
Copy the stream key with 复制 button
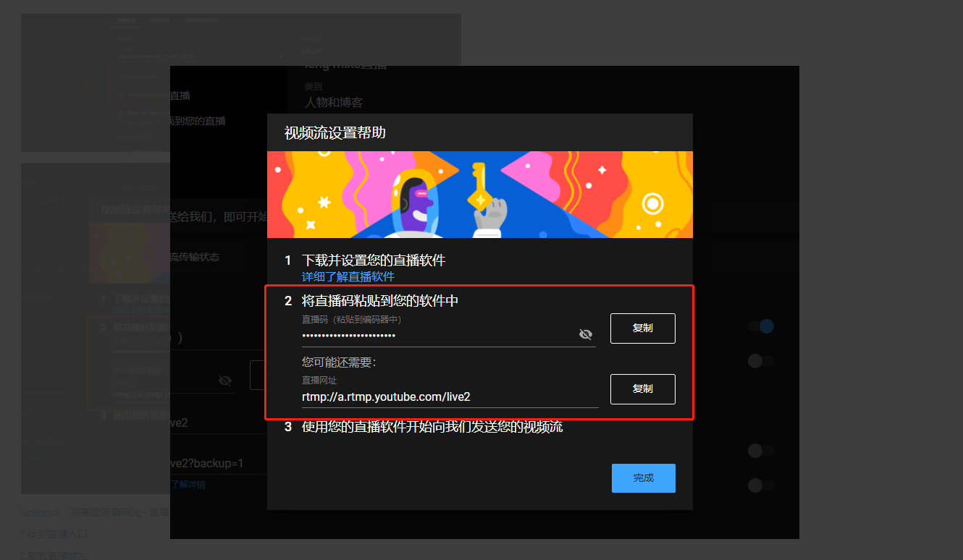(x=643, y=328)
